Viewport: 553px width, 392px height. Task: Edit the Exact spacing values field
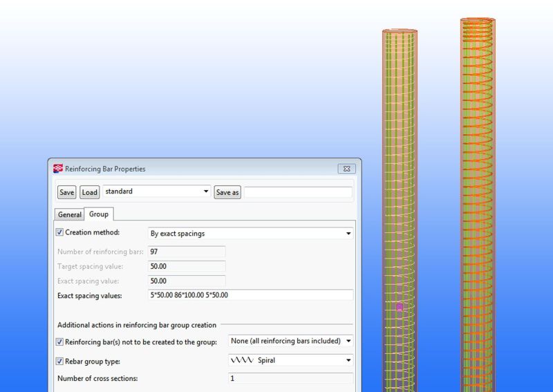(x=250, y=295)
